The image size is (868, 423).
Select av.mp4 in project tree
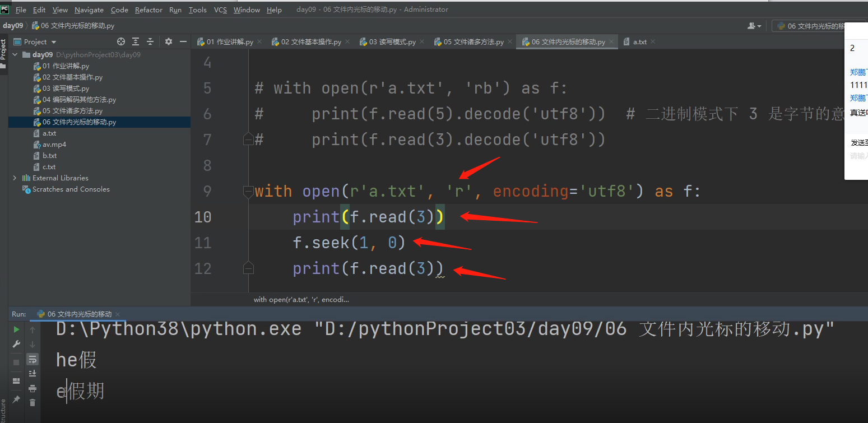(x=99, y=145)
